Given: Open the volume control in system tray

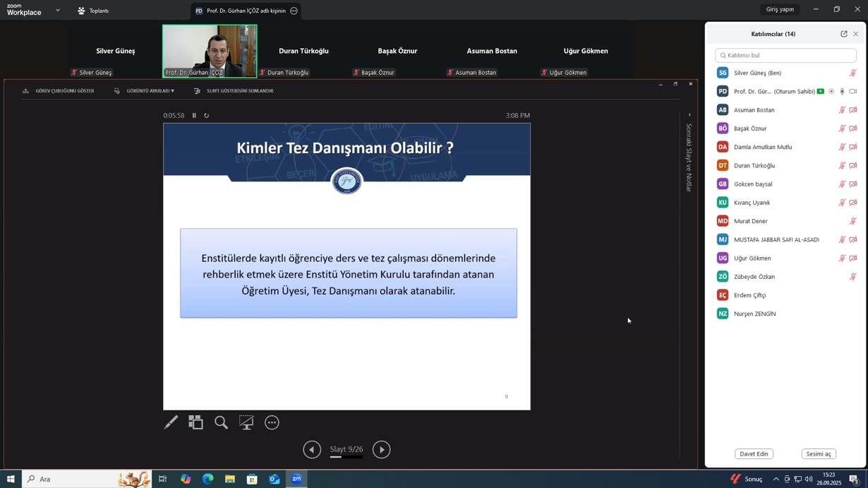Looking at the screenshot, I should 809,479.
